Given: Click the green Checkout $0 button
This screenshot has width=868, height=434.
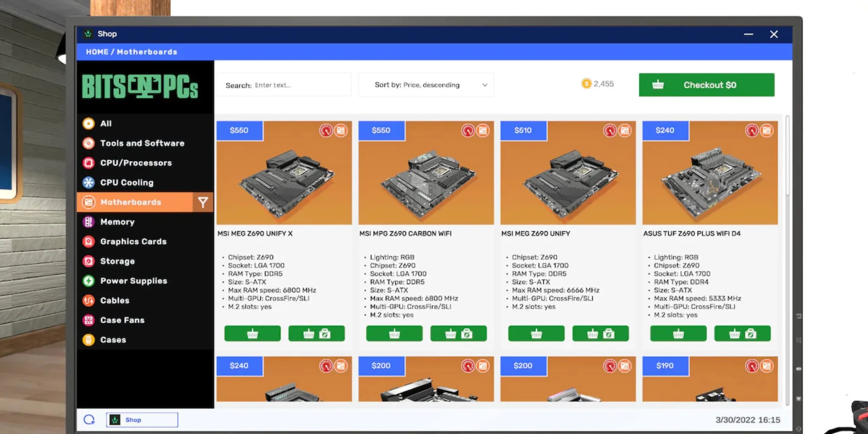Looking at the screenshot, I should click(707, 85).
